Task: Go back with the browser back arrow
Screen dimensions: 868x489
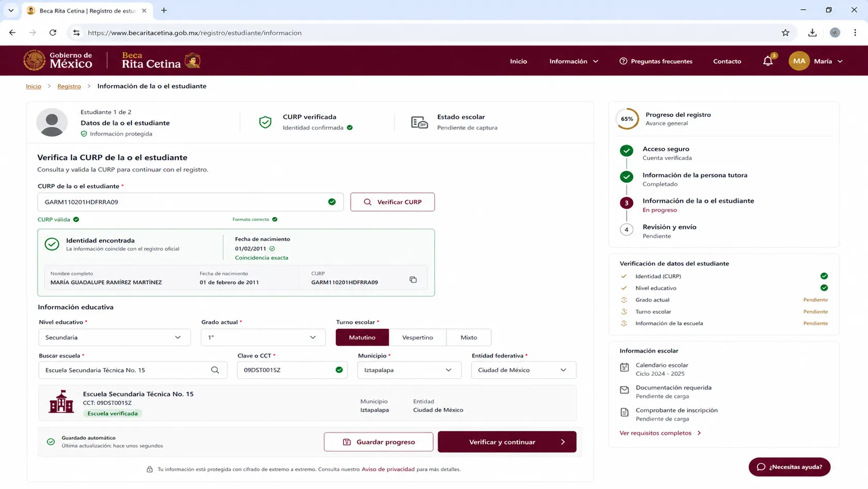Action: (x=12, y=33)
